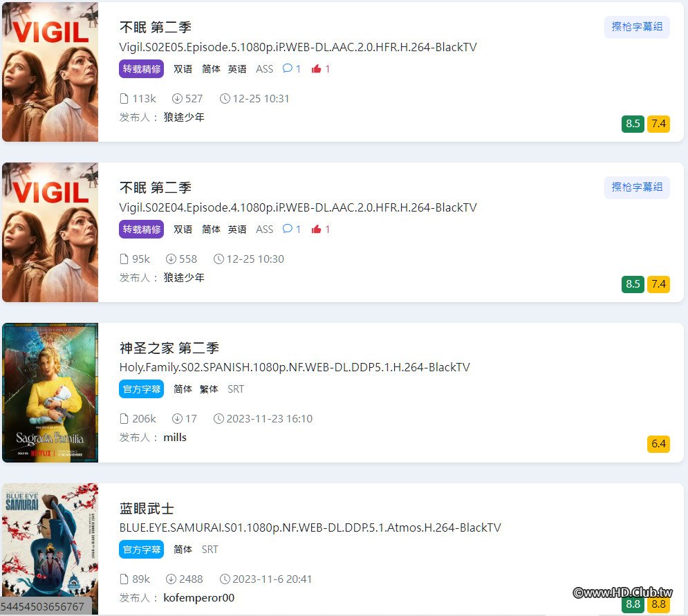Click yellow 7.4 rating on Vigil S02E05
Image resolution: width=688 pixels, height=616 pixels.
(x=658, y=124)
